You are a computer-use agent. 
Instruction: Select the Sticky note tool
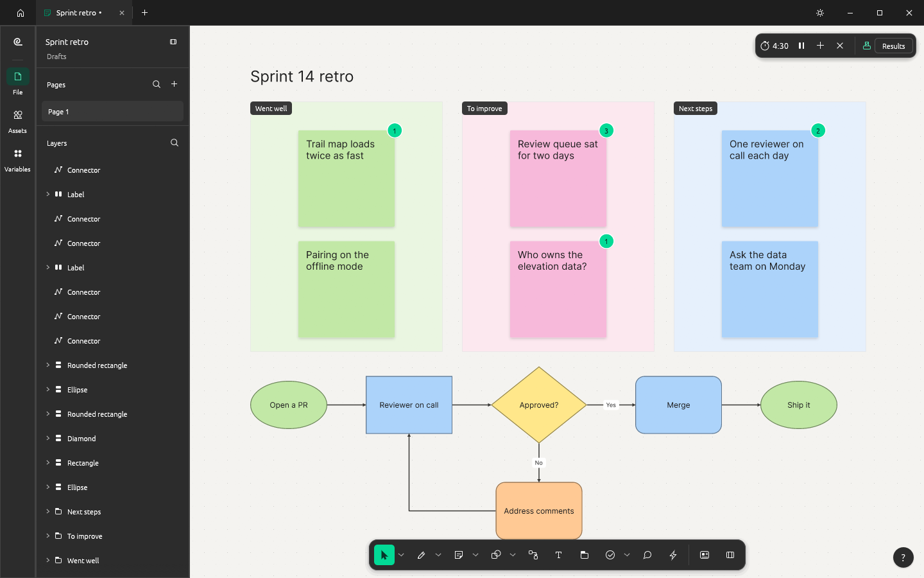coord(458,555)
